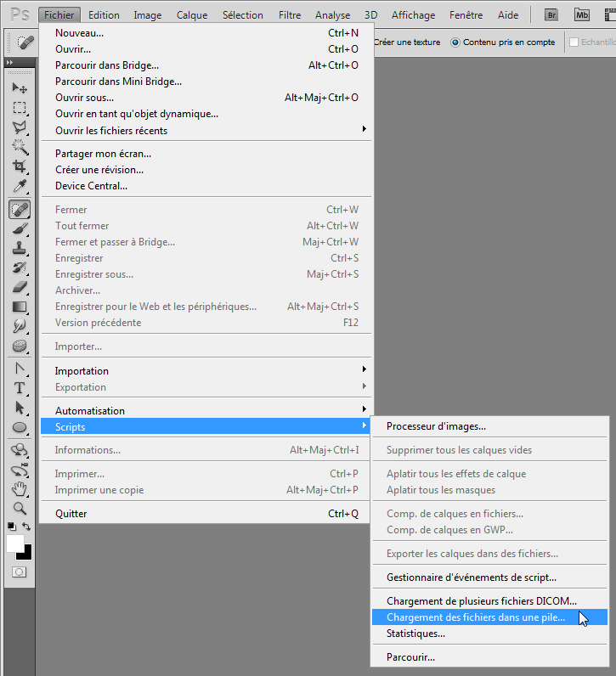Enable the Contenu pris en compte option
Image resolution: width=616 pixels, height=676 pixels.
455,42
